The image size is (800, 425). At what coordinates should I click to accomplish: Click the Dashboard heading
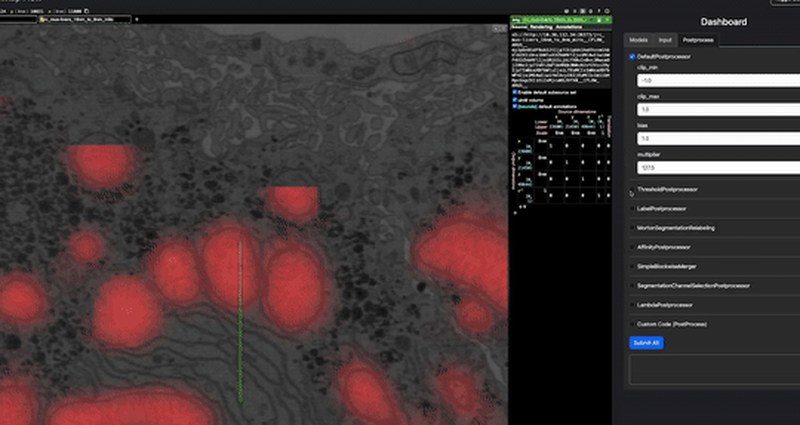point(723,22)
